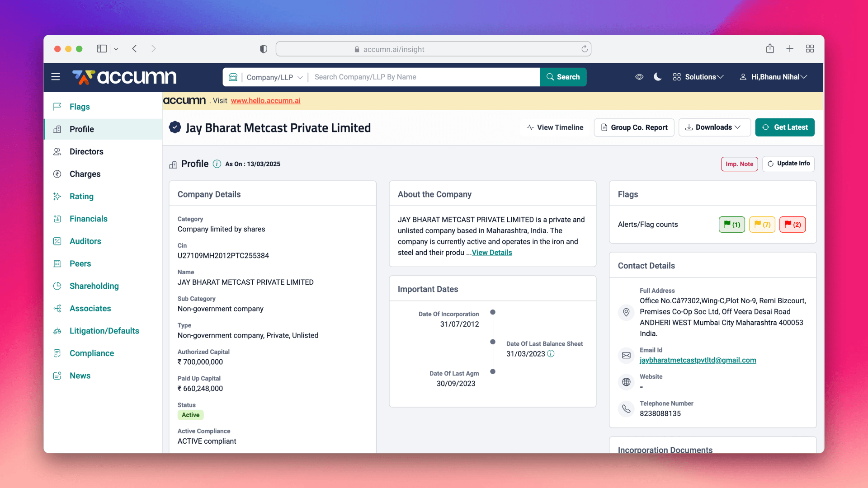Click the Compliance sidebar icon

coord(57,353)
